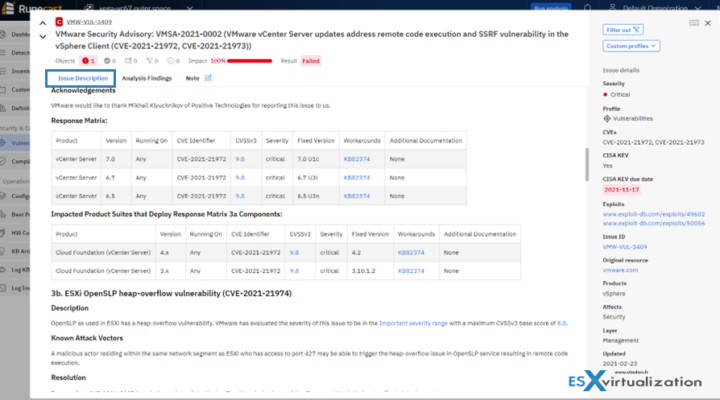Click the red critical severity badge icon
720x400 pixels.
pos(59,22)
